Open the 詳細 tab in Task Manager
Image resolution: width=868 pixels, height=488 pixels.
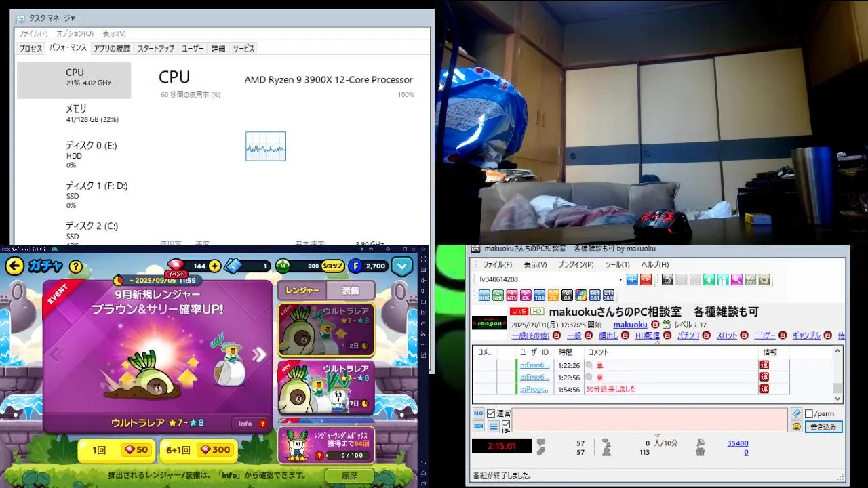tap(218, 48)
